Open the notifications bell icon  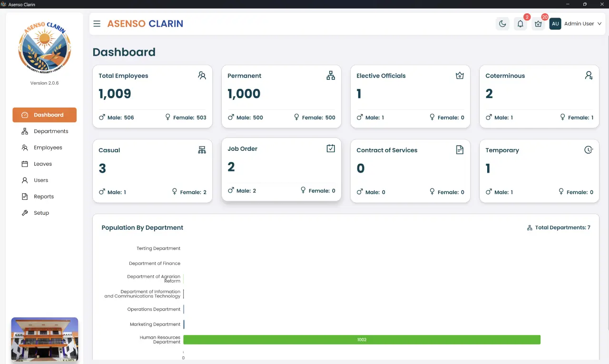pos(521,24)
